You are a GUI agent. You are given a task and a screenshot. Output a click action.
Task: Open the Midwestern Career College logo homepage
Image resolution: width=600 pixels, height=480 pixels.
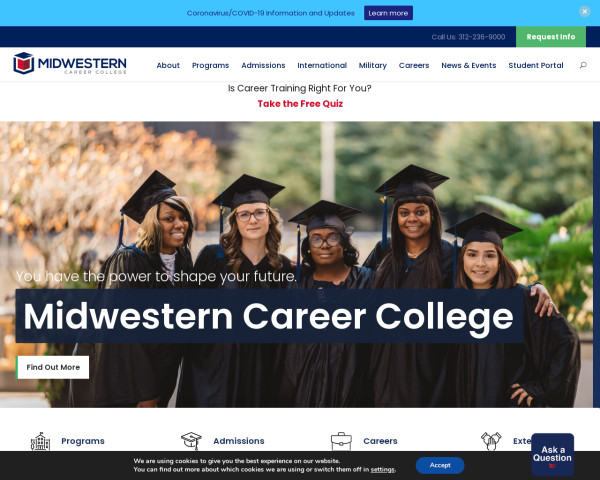70,63
